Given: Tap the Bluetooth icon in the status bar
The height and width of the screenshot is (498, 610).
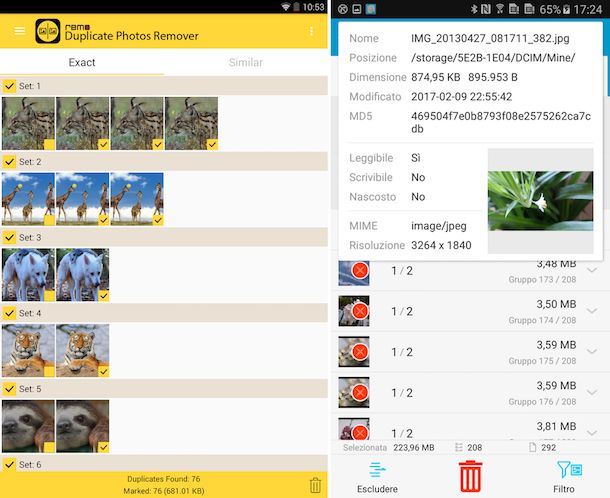Looking at the screenshot, I should pyautogui.click(x=473, y=9).
